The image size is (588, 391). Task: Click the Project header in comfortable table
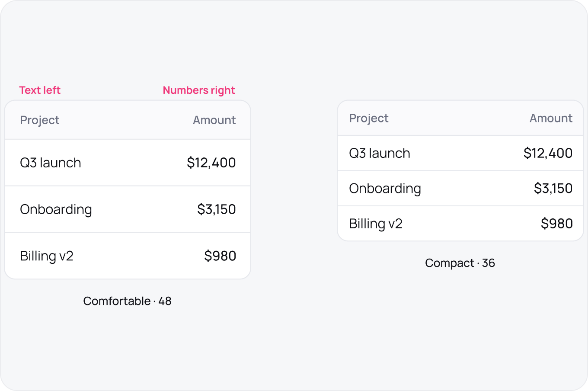(40, 120)
